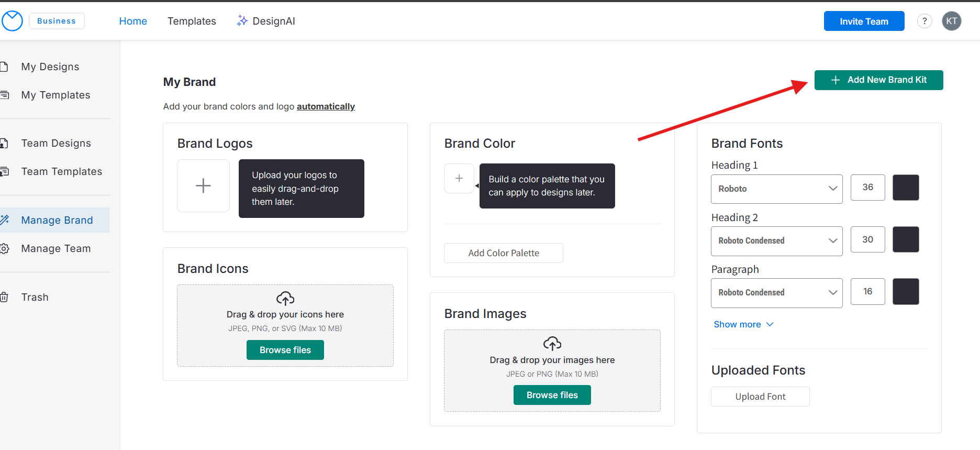The width and height of the screenshot is (980, 450).
Task: Click the plus icon to add brand logo
Action: coord(203,186)
